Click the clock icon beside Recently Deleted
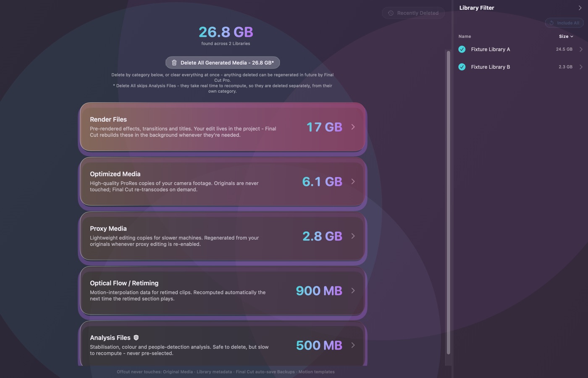The height and width of the screenshot is (378, 588). pyautogui.click(x=391, y=13)
